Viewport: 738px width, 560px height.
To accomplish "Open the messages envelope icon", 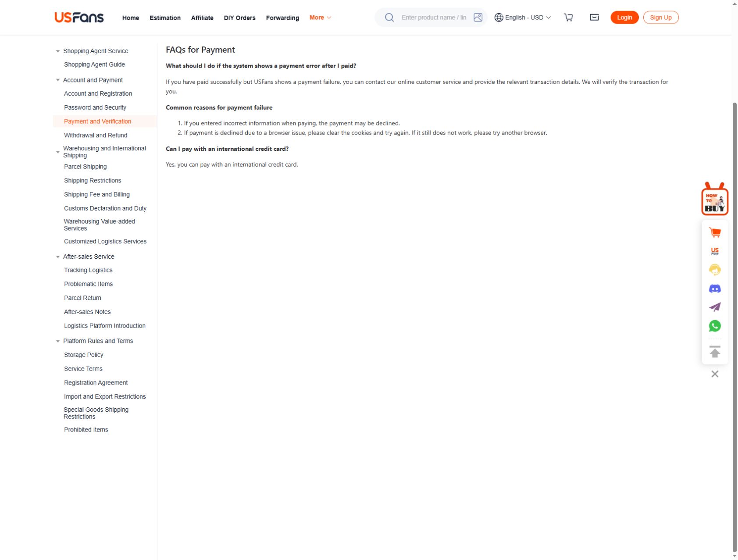I will tap(594, 18).
